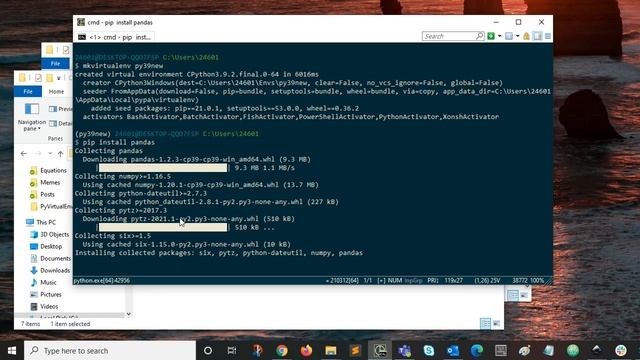Open Slack from taskbar
Viewport: 640px width, 360px height.
(621, 351)
